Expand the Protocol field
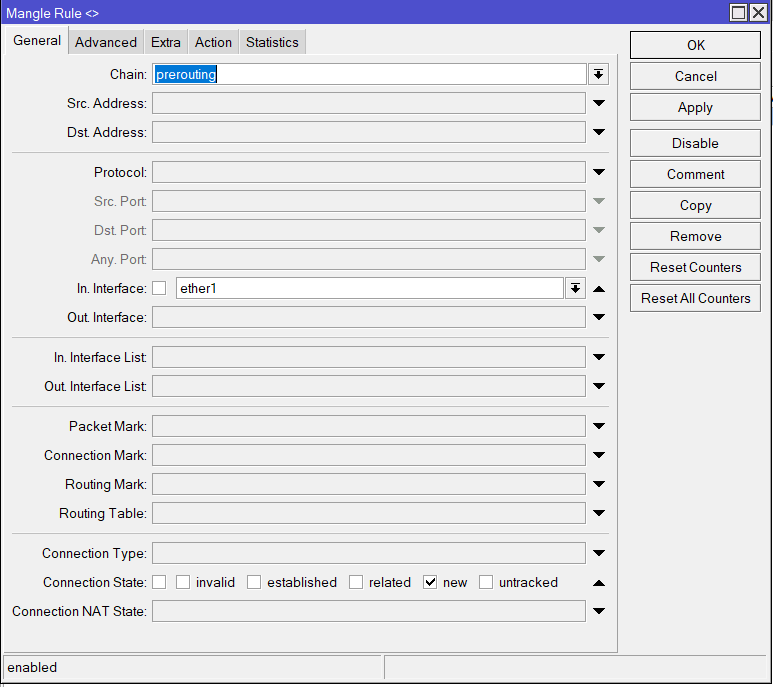The width and height of the screenshot is (773, 687). click(598, 172)
